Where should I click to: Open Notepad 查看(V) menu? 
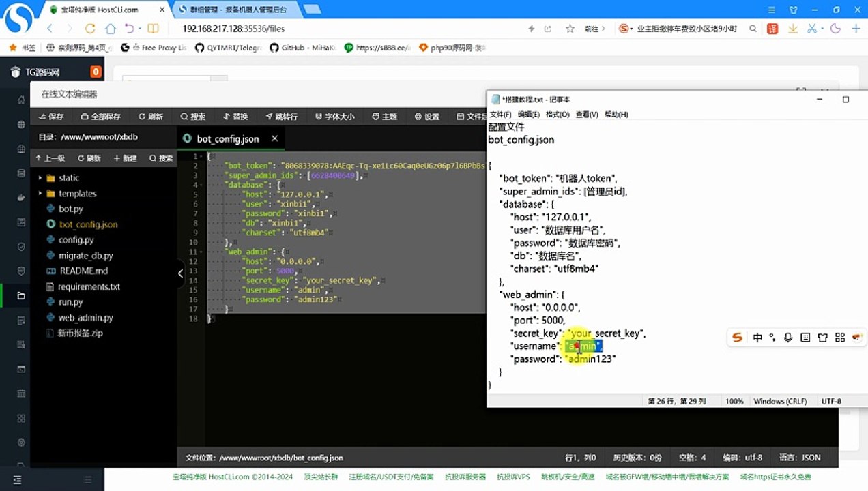(x=587, y=115)
